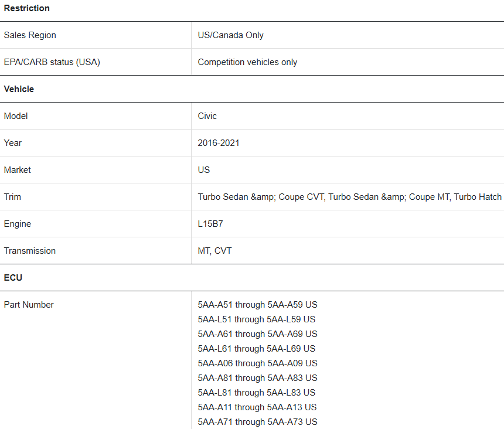The width and height of the screenshot is (504, 429).
Task: Select the Sales Region label
Action: [30, 35]
